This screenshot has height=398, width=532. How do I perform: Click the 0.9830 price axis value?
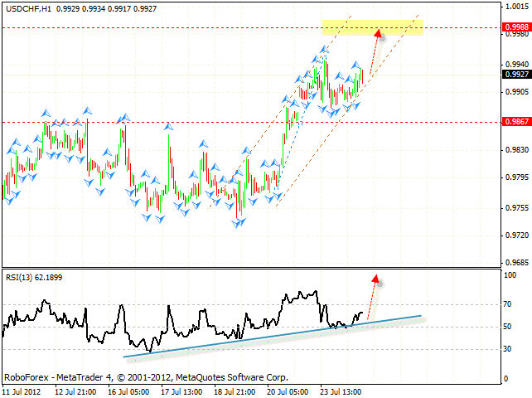(517, 150)
